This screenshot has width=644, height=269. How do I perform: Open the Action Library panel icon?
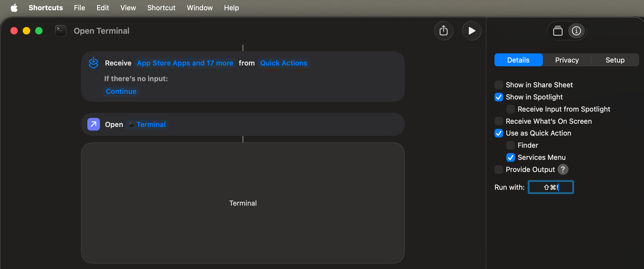pyautogui.click(x=558, y=31)
